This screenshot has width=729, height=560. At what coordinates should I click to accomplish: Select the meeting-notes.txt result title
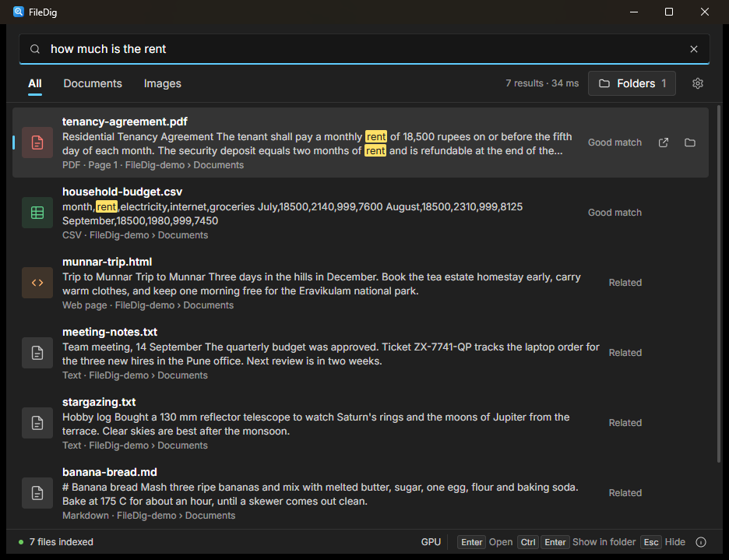click(x=110, y=332)
